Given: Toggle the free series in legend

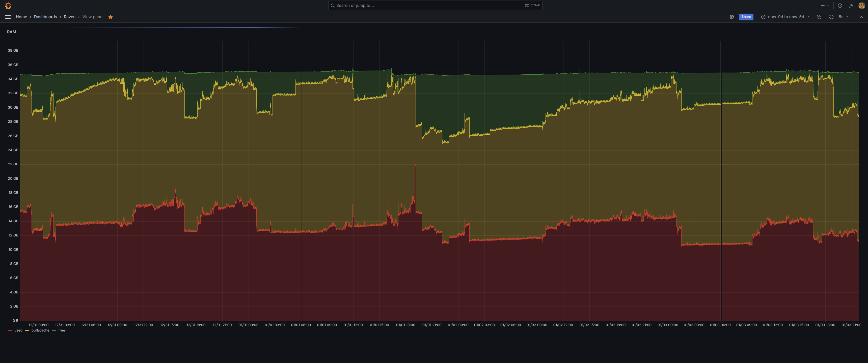Looking at the screenshot, I should coord(61,330).
